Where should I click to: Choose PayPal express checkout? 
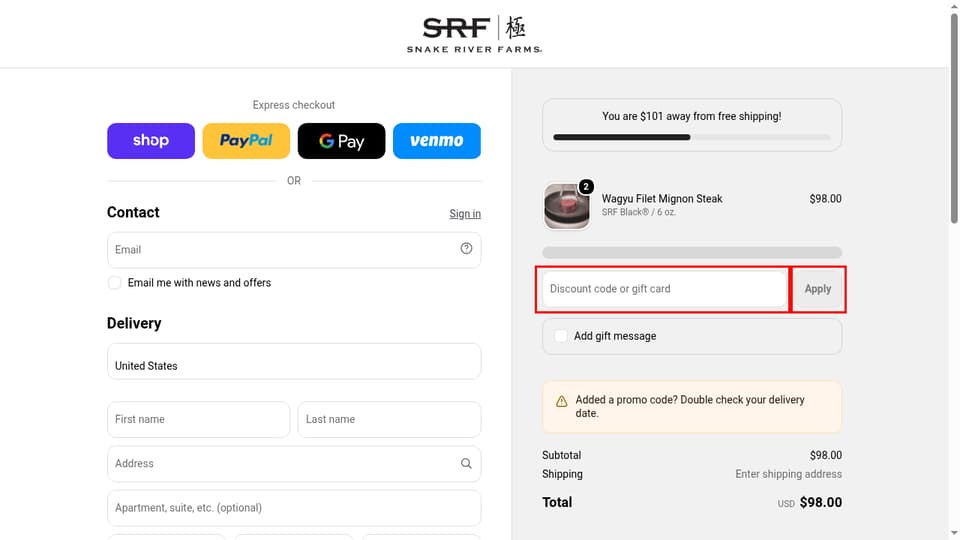click(x=246, y=141)
